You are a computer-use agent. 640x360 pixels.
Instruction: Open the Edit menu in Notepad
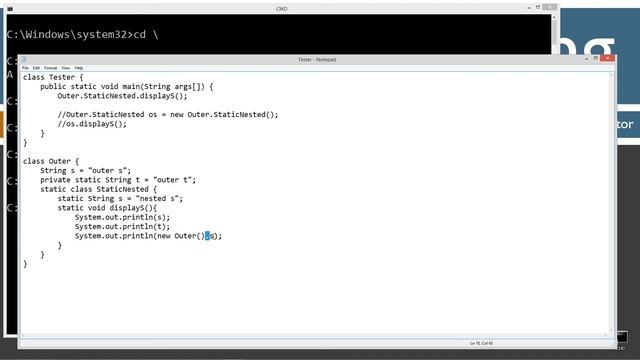click(x=36, y=68)
